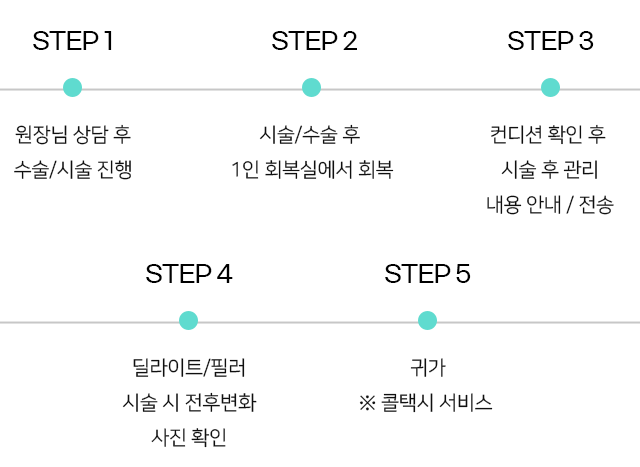Click the teal dot under STEP 3
The image size is (640, 467).
pos(550,87)
